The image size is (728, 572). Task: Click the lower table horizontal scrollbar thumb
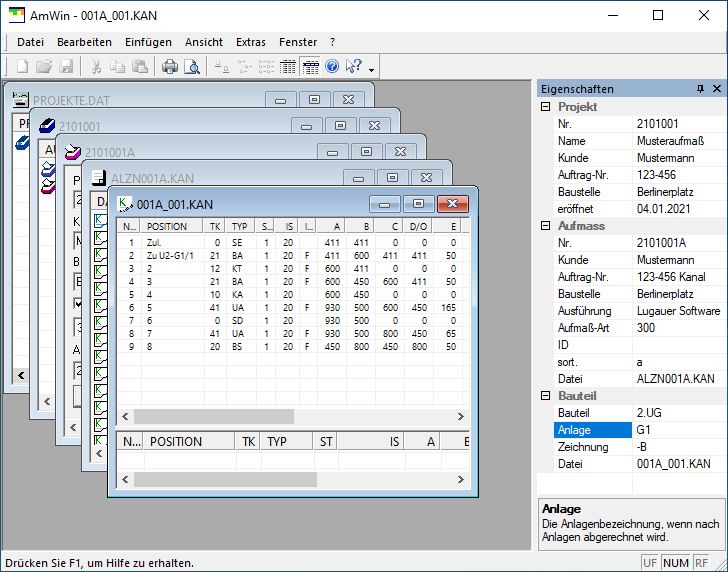225,479
